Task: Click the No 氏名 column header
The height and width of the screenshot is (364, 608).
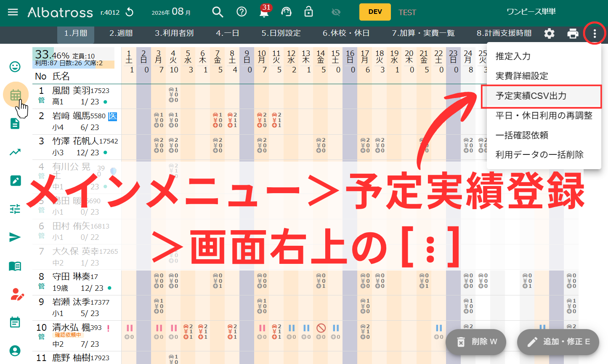Action: point(52,76)
